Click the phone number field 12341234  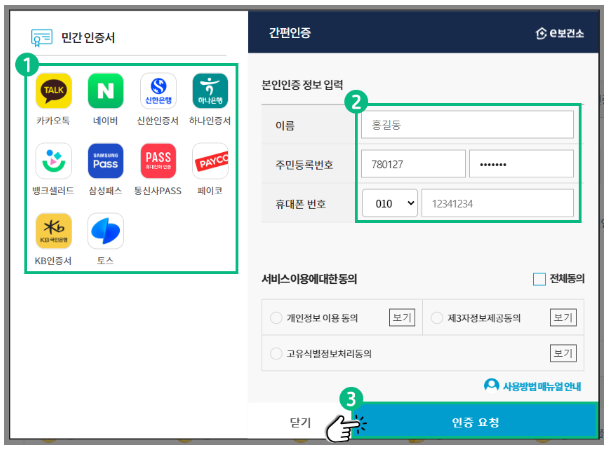(497, 203)
